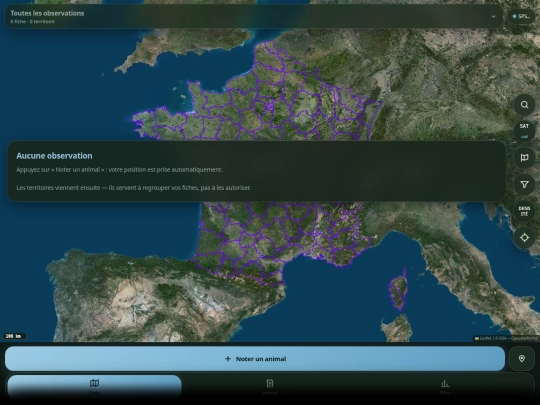Click the Toutes les observations title
Viewport: 540px width, 405px height.
point(47,13)
